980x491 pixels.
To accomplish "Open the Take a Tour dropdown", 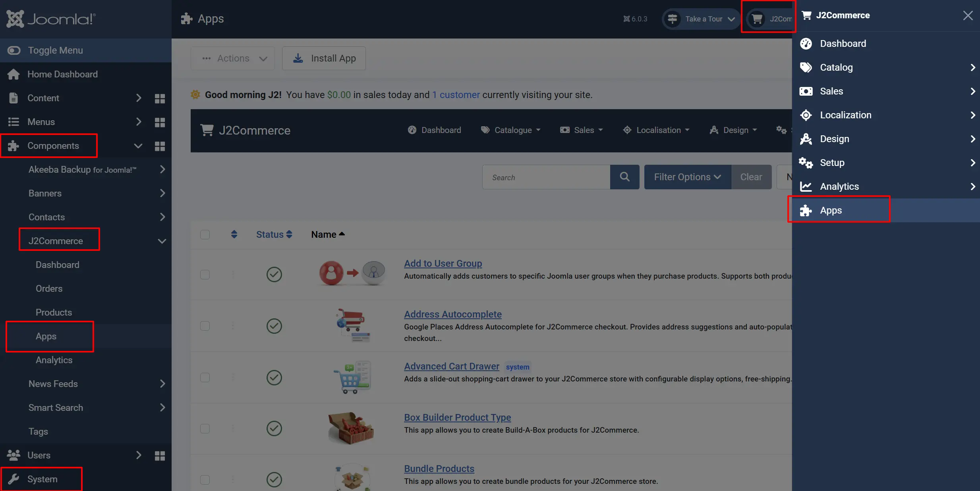I will 701,19.
